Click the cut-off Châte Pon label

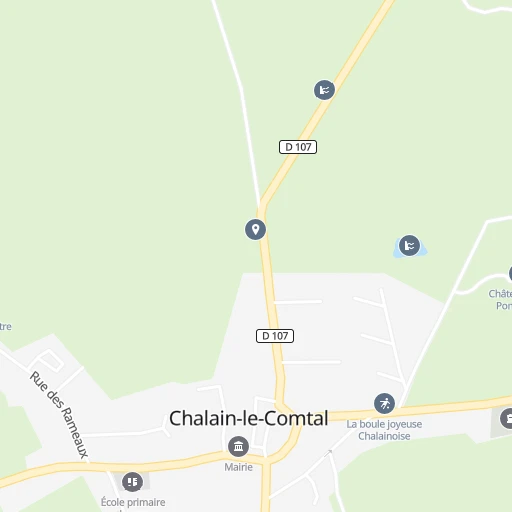tap(500, 300)
